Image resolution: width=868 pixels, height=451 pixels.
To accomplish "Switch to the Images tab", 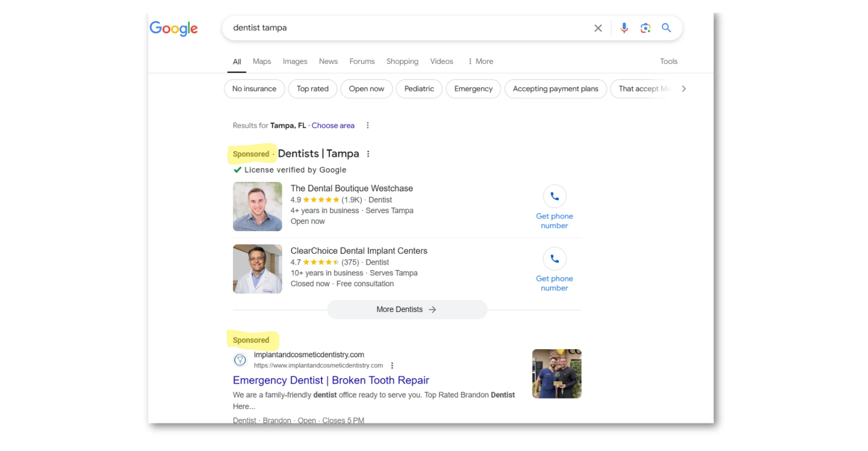I will click(295, 62).
